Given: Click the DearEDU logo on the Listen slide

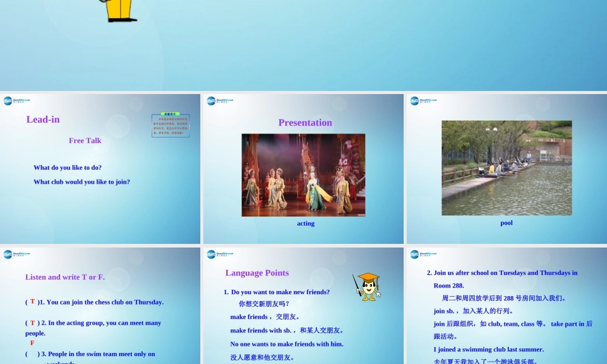Looking at the screenshot, I should pos(16,255).
